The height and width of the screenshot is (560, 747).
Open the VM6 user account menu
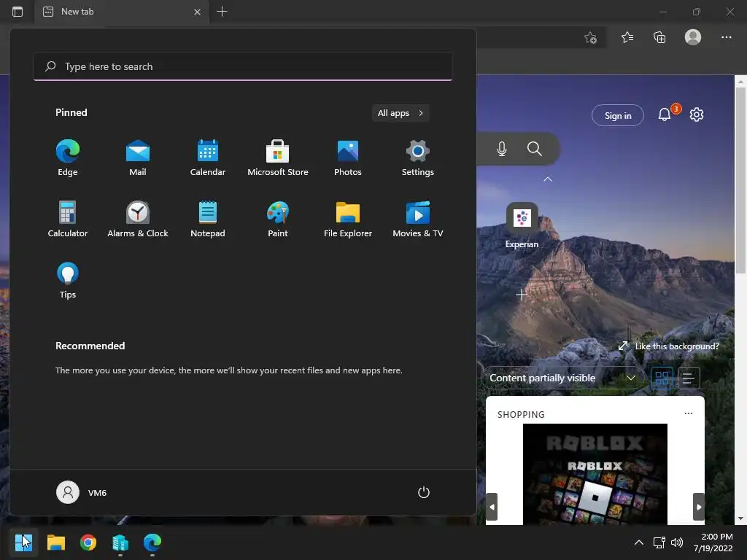click(82, 492)
